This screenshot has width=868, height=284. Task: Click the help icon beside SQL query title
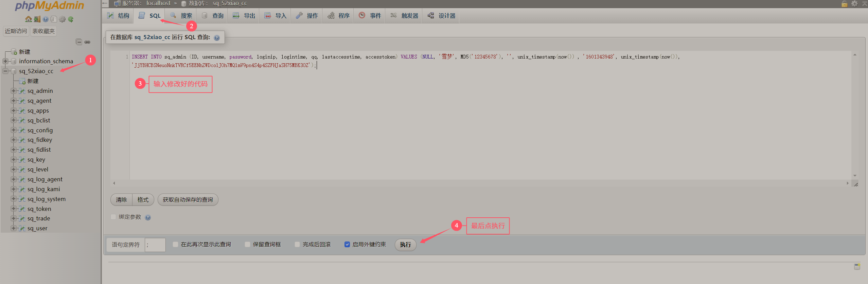click(217, 38)
